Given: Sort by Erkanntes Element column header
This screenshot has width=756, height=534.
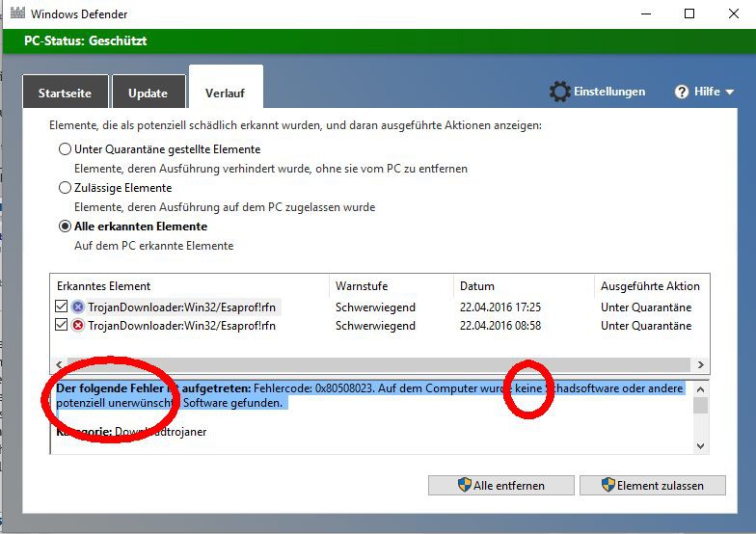Looking at the screenshot, I should (189, 285).
